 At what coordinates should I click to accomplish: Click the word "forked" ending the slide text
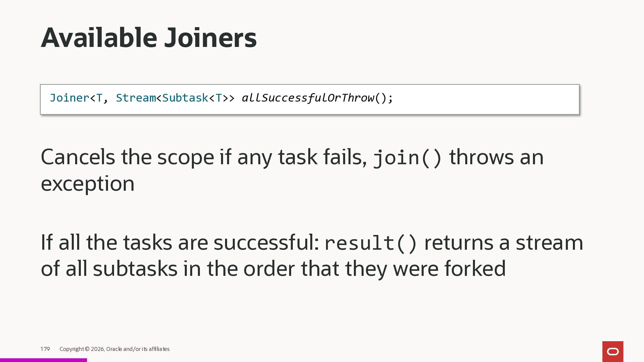point(475,268)
